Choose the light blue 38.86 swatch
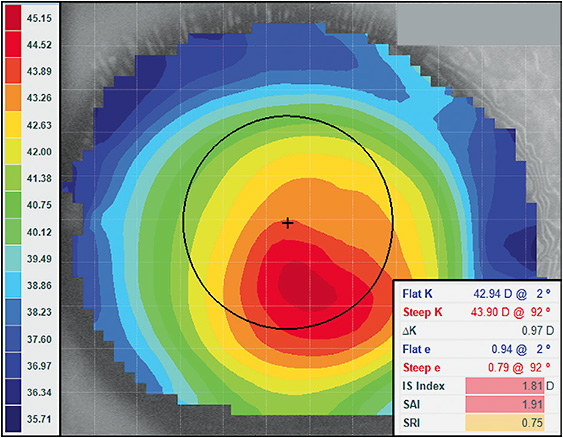Screen dimensions: 563x438 pyautogui.click(x=13, y=285)
